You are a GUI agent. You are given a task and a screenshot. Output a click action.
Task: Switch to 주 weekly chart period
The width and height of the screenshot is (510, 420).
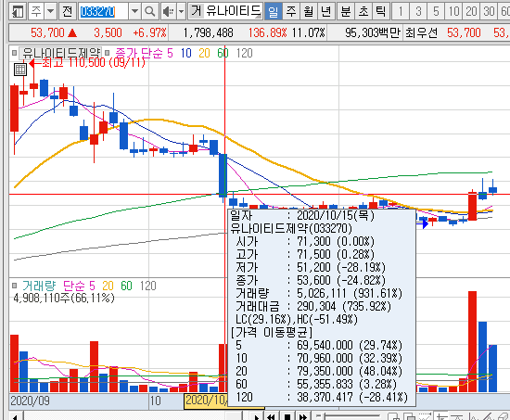pos(291,12)
